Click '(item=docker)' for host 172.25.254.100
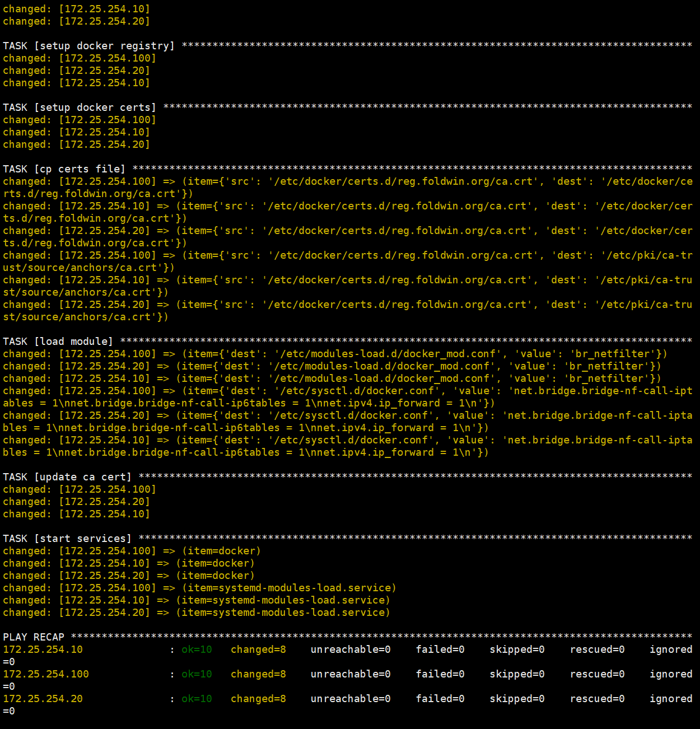The width and height of the screenshot is (700, 729). pyautogui.click(x=221, y=551)
